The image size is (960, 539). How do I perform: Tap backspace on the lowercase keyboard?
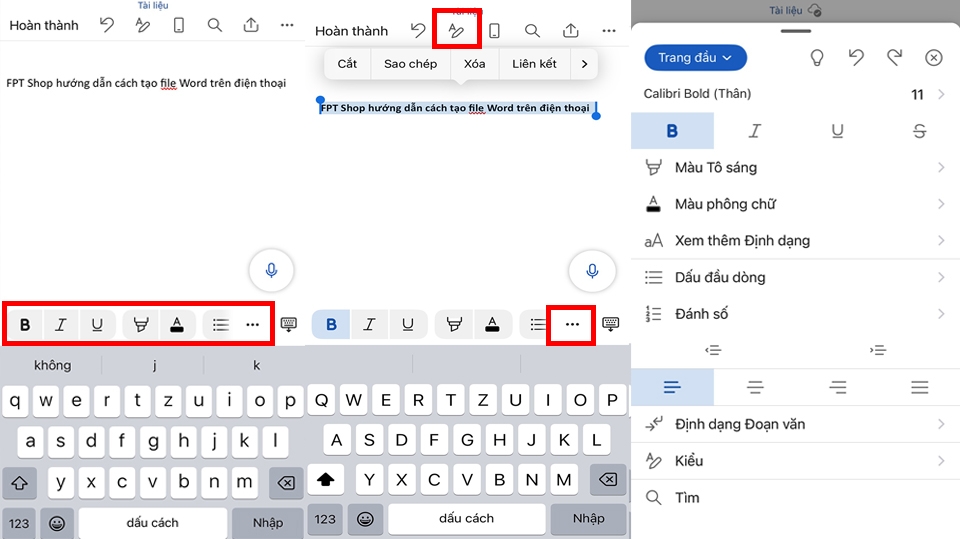point(286,483)
